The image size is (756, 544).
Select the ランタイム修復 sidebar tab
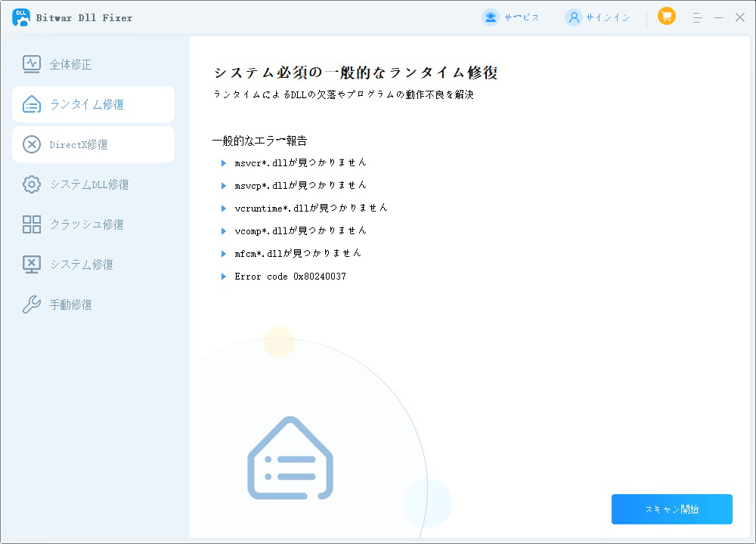coord(93,104)
